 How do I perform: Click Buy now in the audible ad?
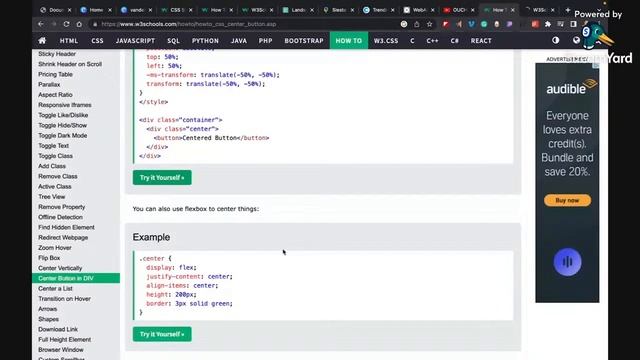coord(567,200)
